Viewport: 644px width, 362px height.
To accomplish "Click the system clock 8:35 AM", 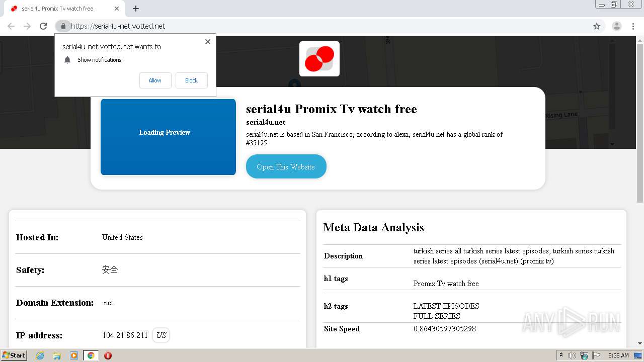I will (618, 355).
